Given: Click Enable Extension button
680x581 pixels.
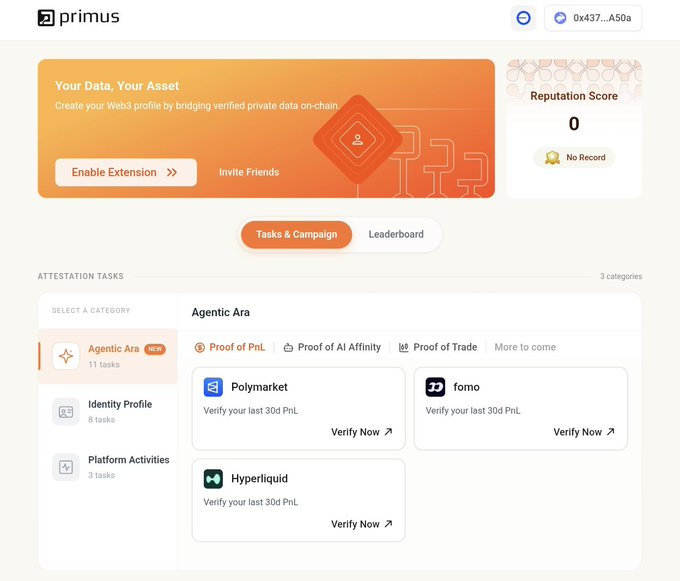Looking at the screenshot, I should 126,172.
